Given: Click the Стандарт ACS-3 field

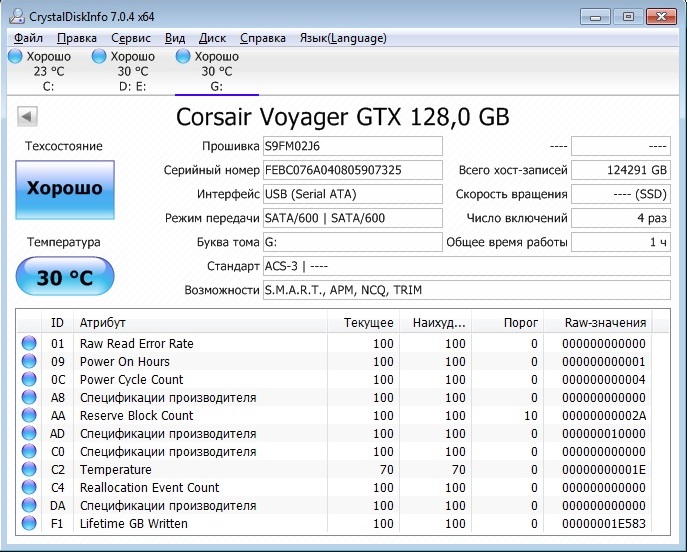Looking at the screenshot, I should pos(467,266).
